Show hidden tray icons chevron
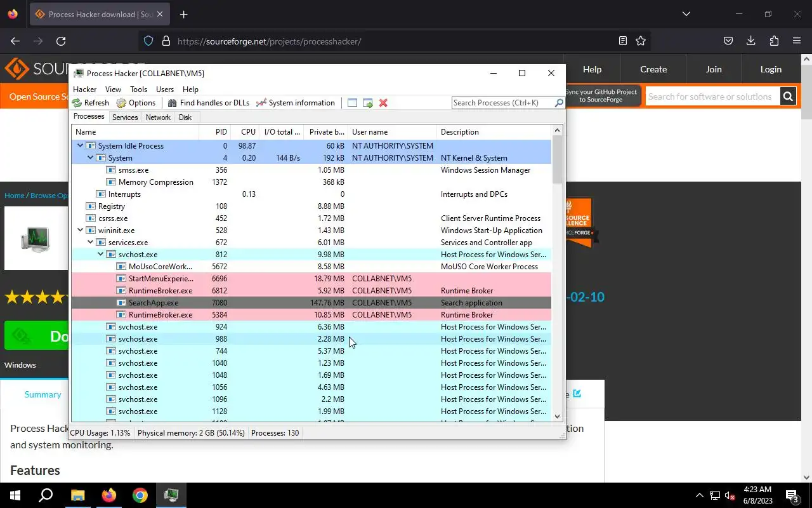Image resolution: width=812 pixels, height=508 pixels. [x=700, y=495]
